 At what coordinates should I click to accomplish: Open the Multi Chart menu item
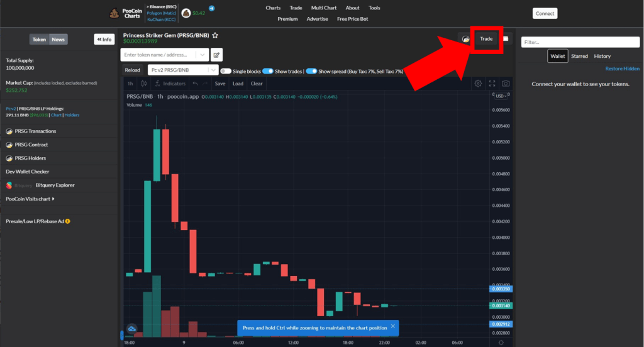(x=324, y=8)
